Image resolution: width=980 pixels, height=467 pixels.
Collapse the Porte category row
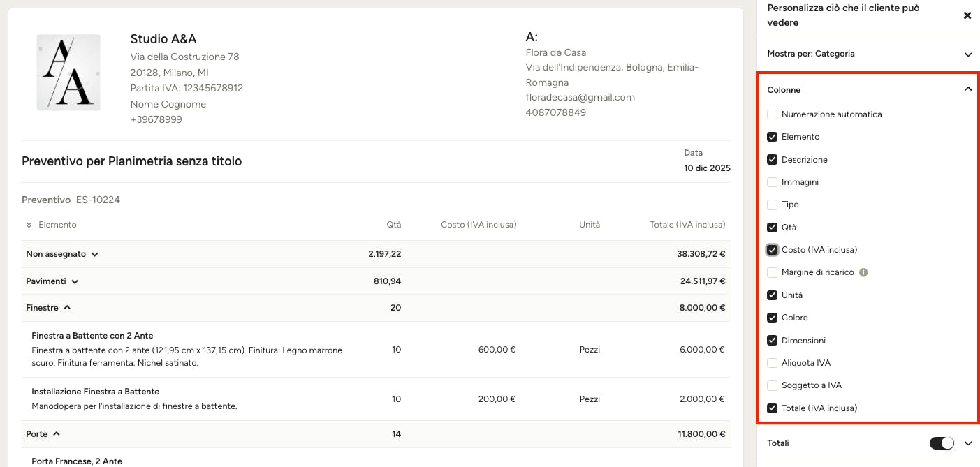tap(57, 434)
